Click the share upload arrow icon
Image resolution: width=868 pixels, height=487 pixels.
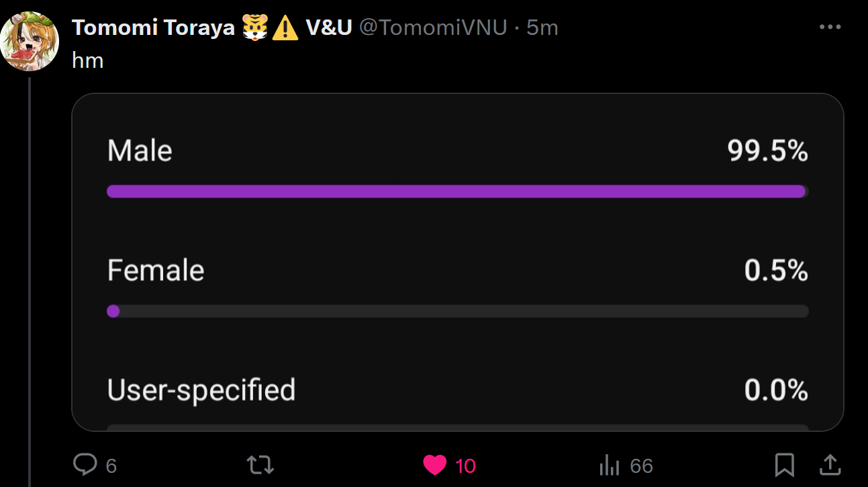point(830,465)
